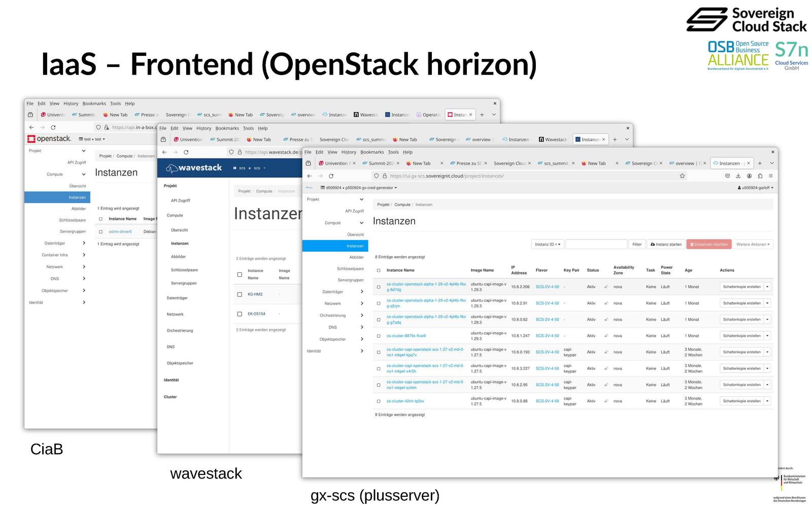Open actions arrow for cs-cluster-8879x-flvw9 row
Viewport: 812px width, 510px height.
767,336
